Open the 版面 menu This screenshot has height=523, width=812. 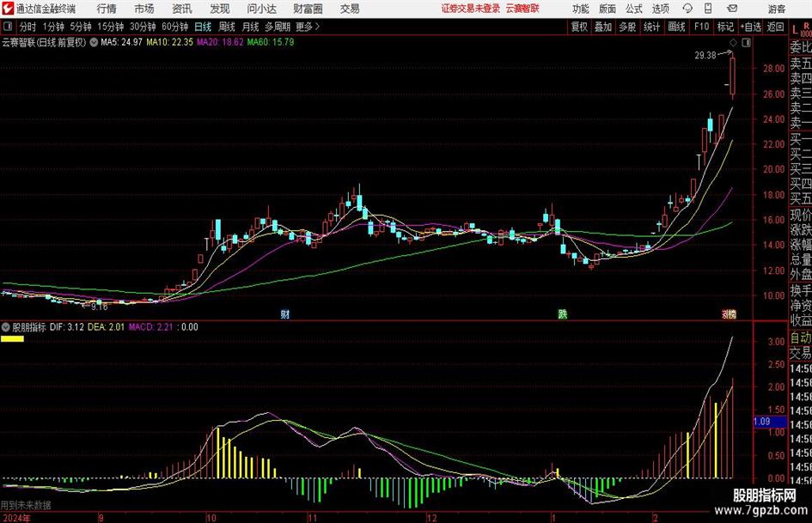pos(607,9)
